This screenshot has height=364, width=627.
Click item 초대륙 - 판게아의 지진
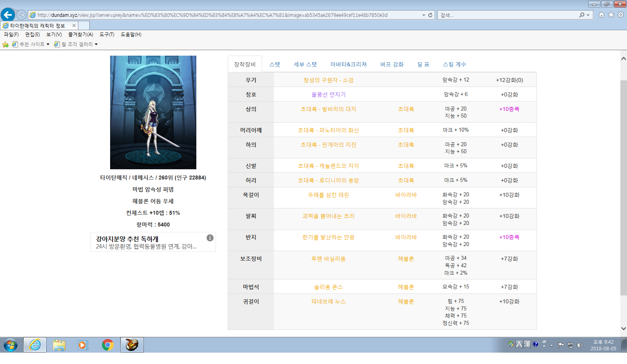(328, 145)
